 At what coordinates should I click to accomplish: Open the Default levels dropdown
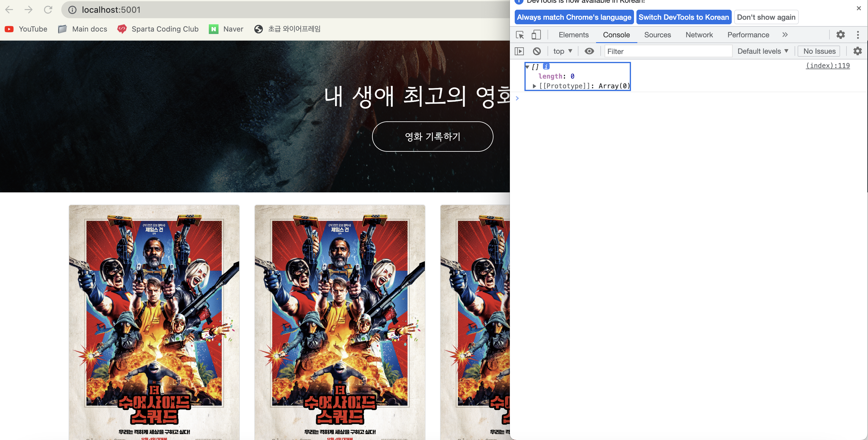pos(763,51)
